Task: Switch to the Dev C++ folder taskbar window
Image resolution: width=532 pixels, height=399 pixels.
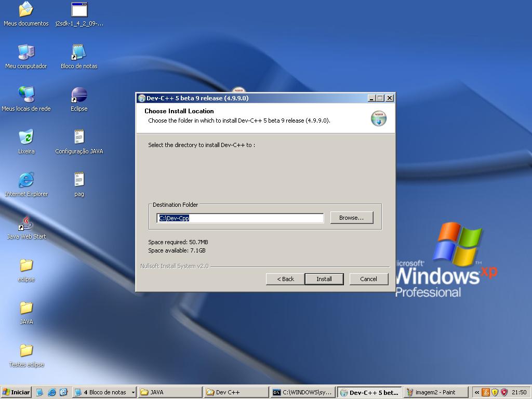Action: (x=236, y=392)
